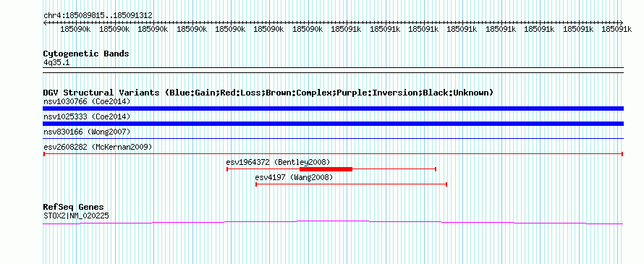Click the first 185091k ruler label
This screenshot has height=264, width=644.
click(346, 29)
